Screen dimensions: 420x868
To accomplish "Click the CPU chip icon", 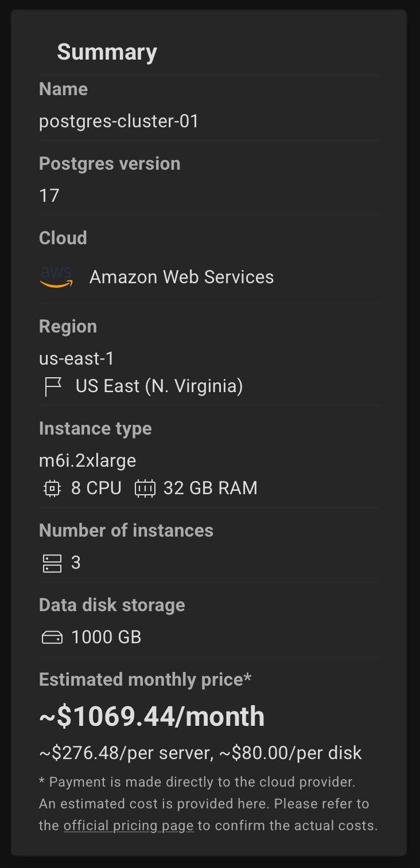I will 52,488.
